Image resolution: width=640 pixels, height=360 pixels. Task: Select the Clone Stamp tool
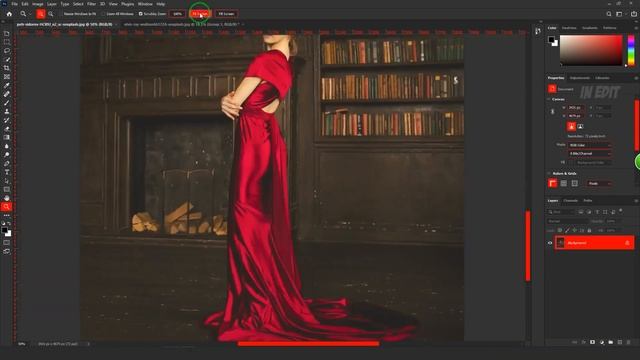tap(7, 111)
